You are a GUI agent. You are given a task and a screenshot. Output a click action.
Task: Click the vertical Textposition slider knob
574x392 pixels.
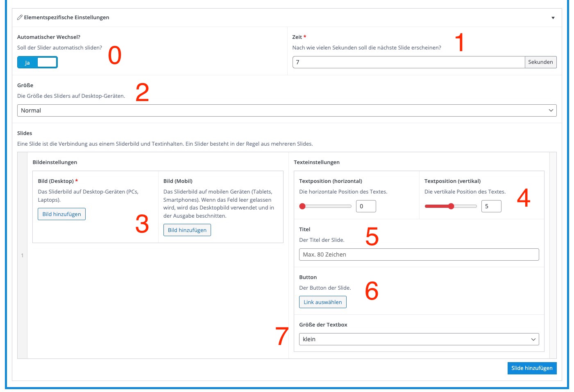[451, 206]
